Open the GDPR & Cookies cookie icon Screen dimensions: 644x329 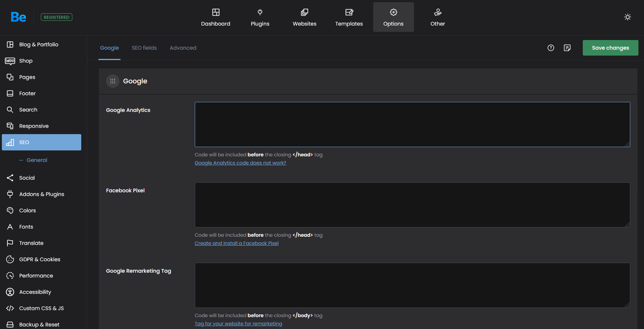click(x=10, y=259)
